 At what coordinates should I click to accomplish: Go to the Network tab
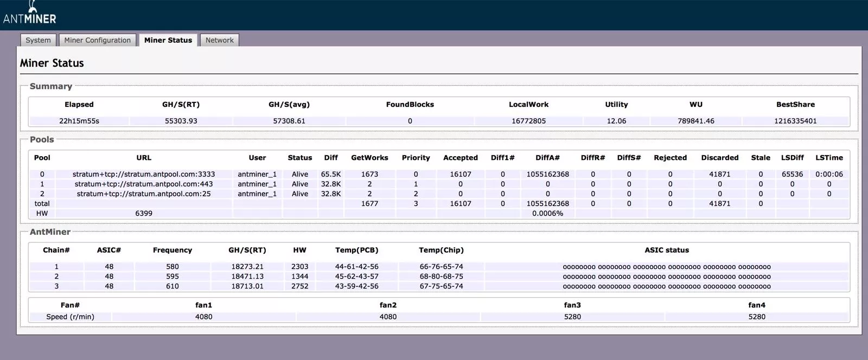tap(219, 40)
